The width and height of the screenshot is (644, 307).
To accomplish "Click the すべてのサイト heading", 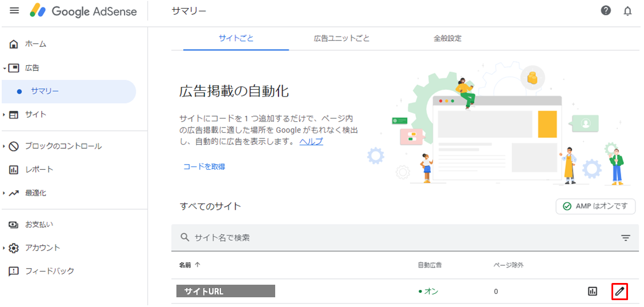I will click(210, 206).
